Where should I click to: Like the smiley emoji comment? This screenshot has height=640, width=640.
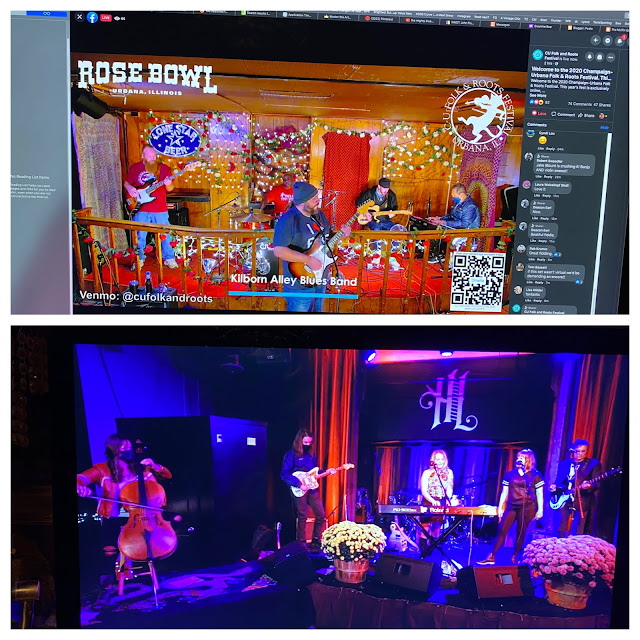tap(541, 148)
